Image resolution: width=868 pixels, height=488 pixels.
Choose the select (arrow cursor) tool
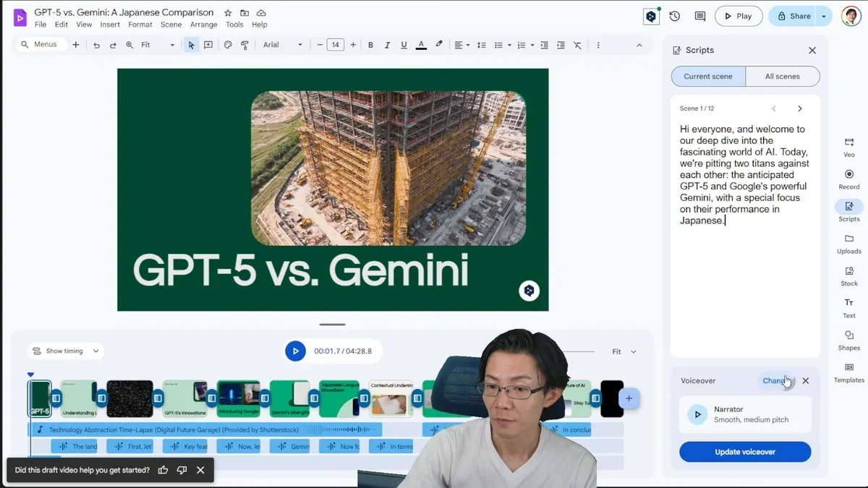[191, 45]
